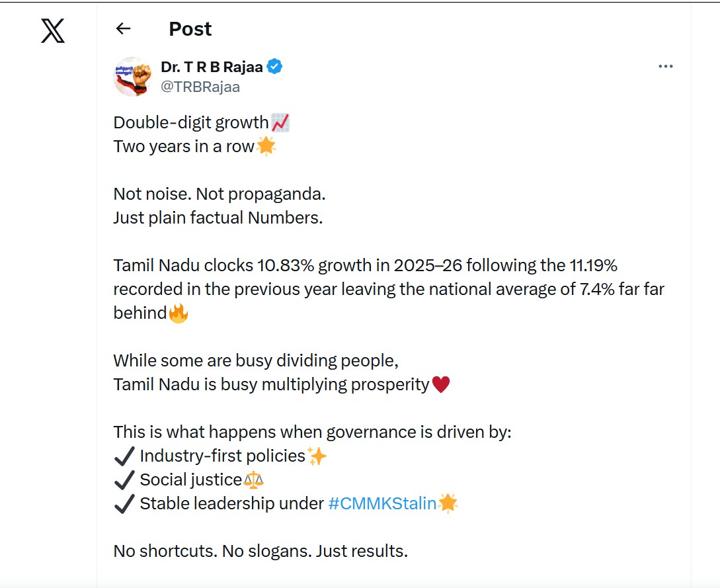
Task: Click the post text 'Just plain factual Numbers'
Action: coord(217,217)
